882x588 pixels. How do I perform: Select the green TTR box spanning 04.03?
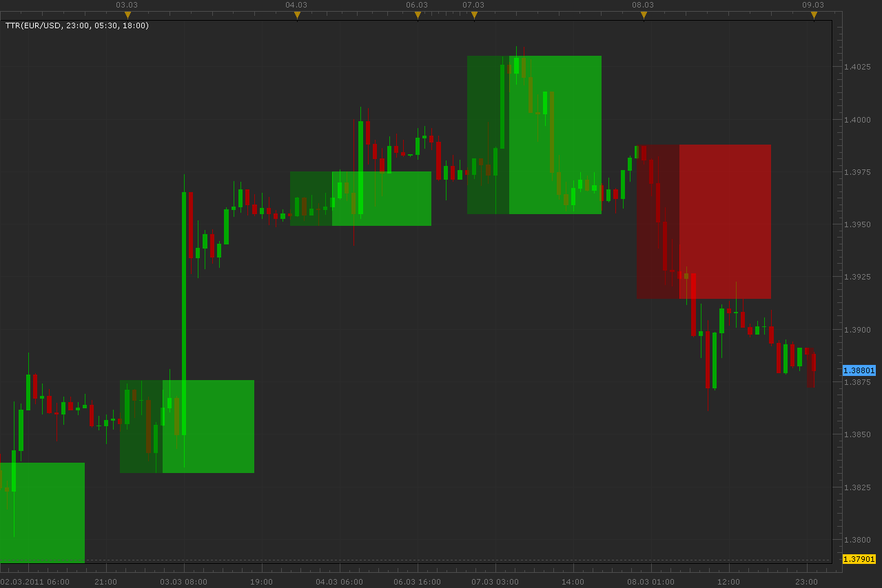point(360,198)
